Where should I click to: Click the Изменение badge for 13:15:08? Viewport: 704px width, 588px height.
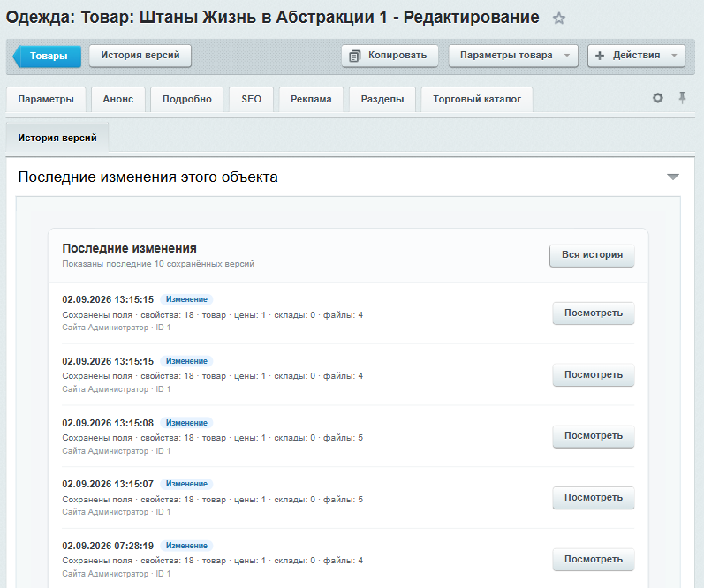pyautogui.click(x=186, y=423)
